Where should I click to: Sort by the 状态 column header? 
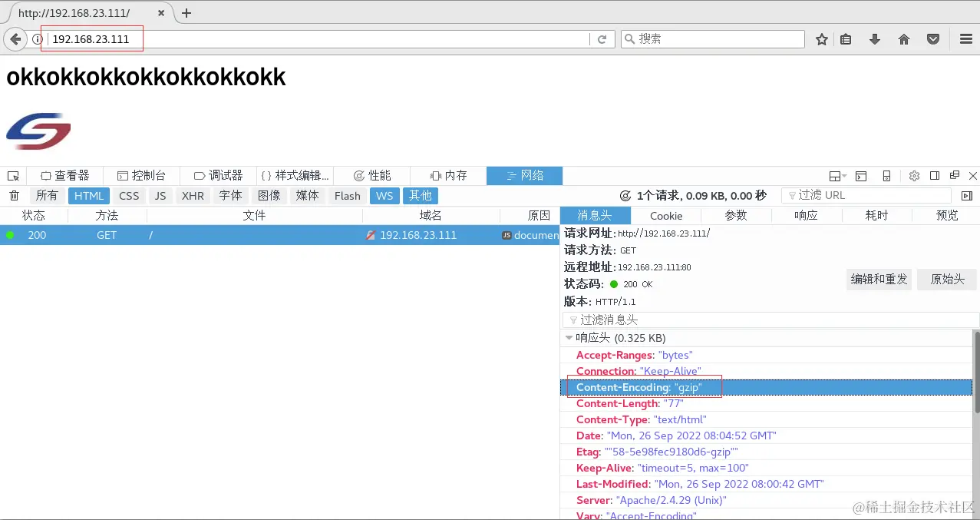click(x=34, y=216)
